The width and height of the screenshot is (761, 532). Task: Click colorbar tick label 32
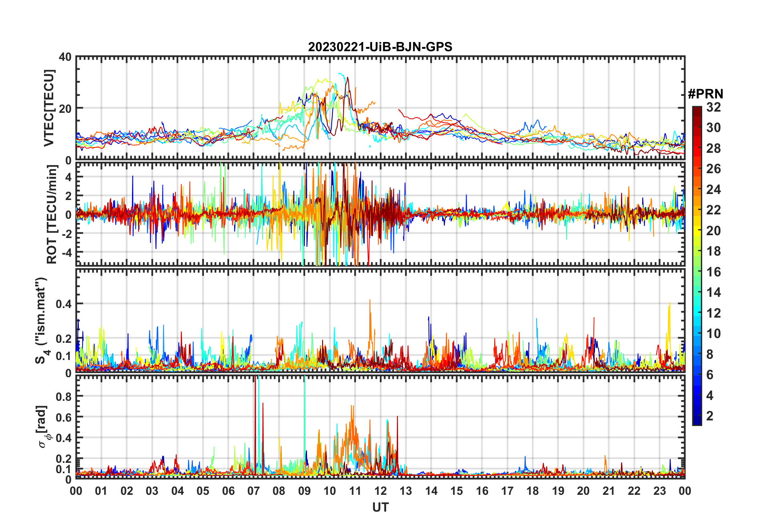click(x=713, y=107)
